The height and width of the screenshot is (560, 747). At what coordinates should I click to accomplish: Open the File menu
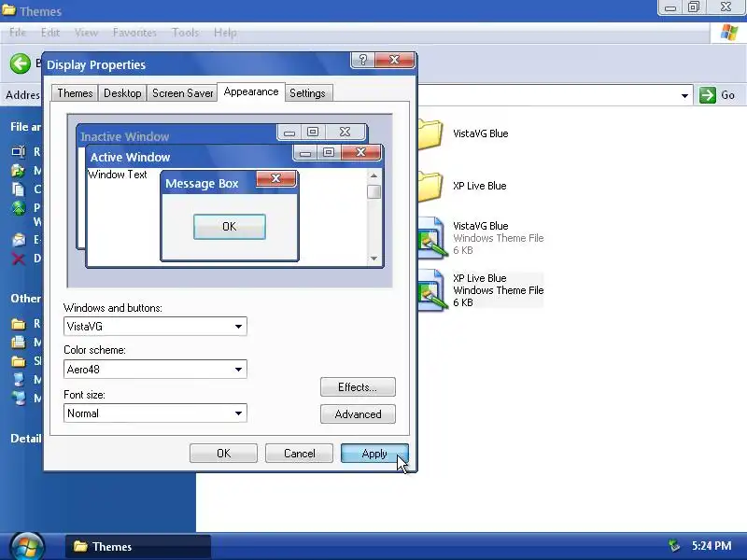pos(18,33)
